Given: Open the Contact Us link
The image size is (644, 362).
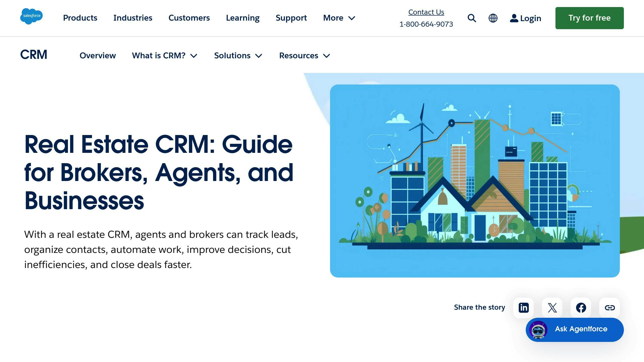Looking at the screenshot, I should tap(426, 12).
